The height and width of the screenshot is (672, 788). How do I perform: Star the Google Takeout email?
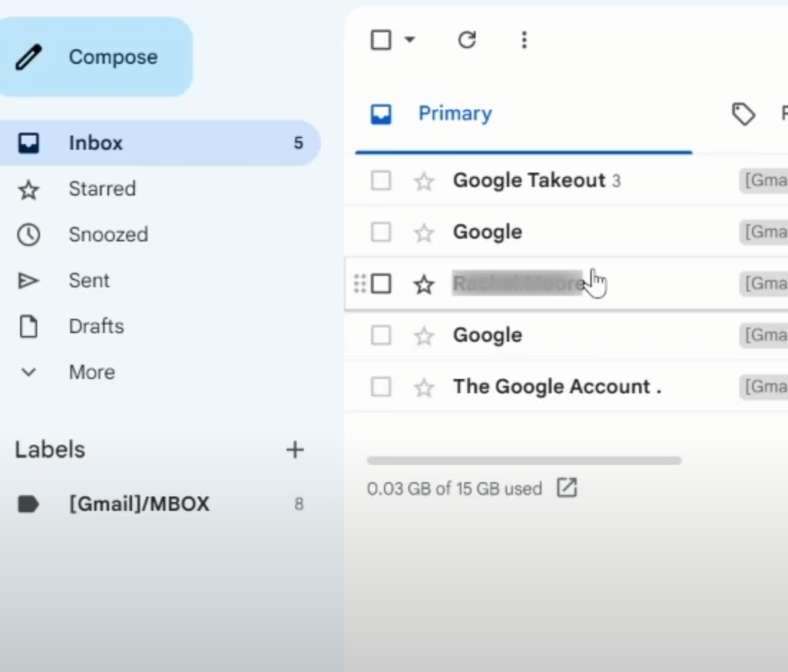[x=424, y=181]
